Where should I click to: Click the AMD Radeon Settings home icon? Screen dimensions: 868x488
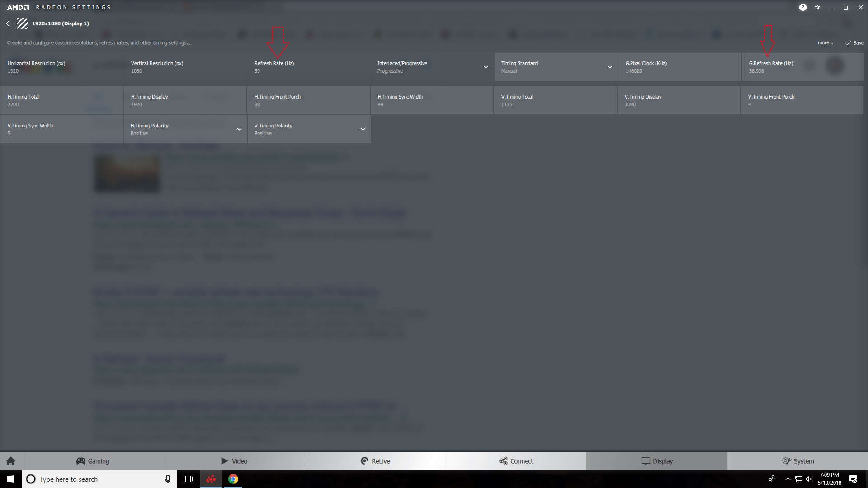[x=11, y=460]
